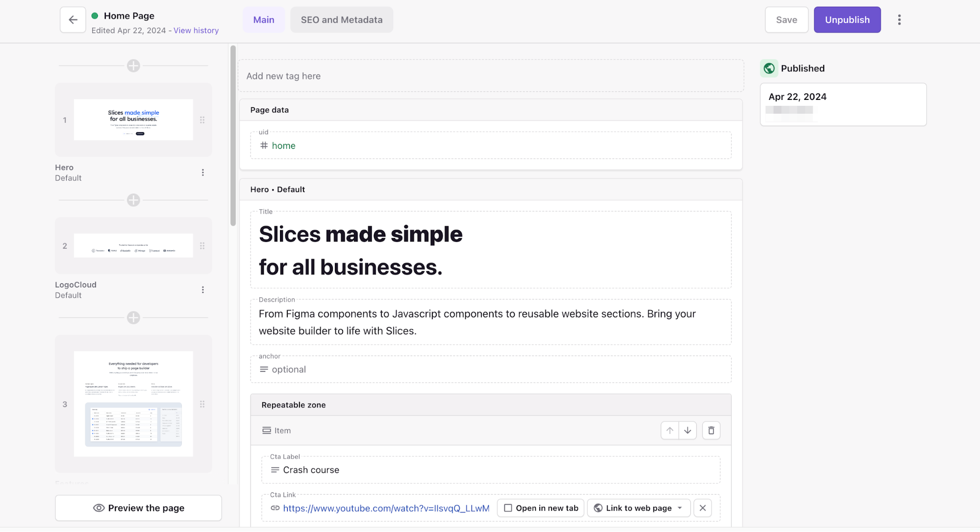Select the Main tab
This screenshot has height=532, width=980.
(x=263, y=20)
